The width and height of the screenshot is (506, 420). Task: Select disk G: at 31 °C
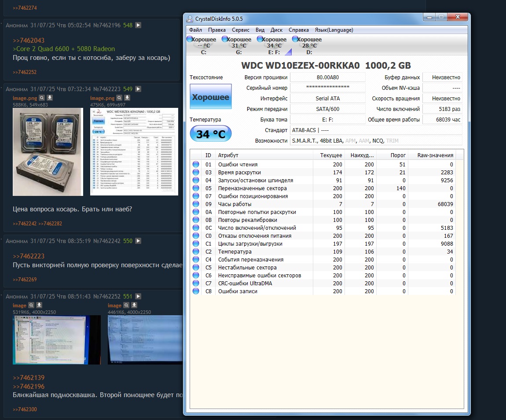coord(237,45)
